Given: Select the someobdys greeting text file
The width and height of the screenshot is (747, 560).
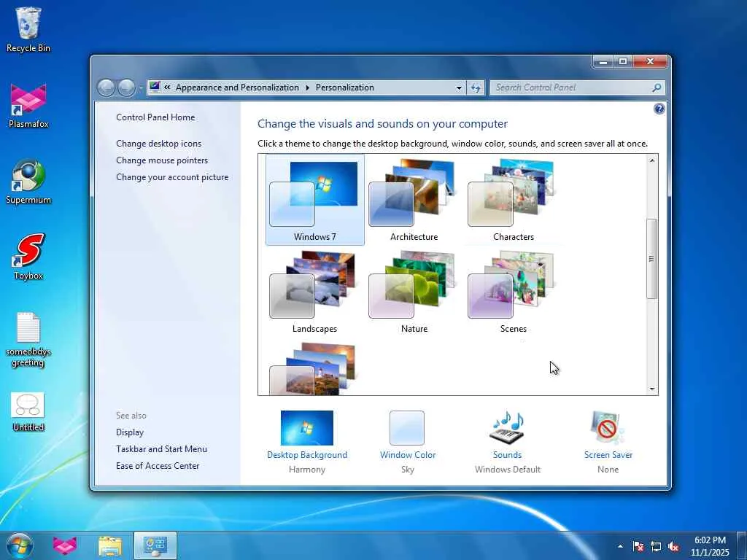Looking at the screenshot, I should click(28, 340).
